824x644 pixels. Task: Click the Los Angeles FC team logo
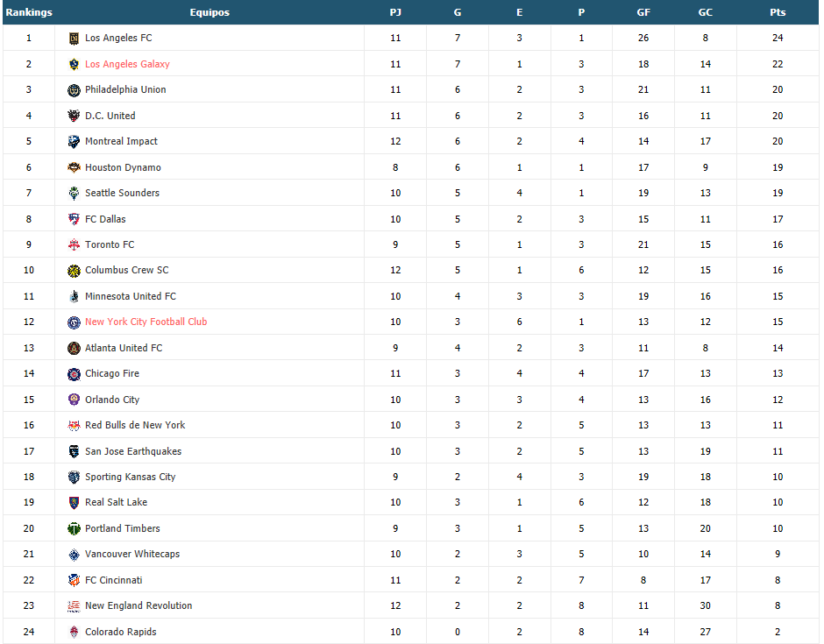tap(75, 39)
